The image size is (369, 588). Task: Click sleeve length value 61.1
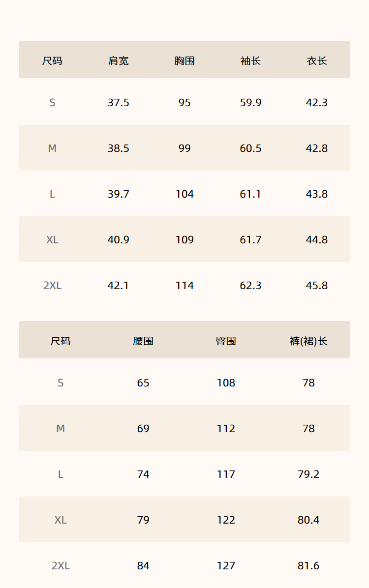[x=250, y=194]
